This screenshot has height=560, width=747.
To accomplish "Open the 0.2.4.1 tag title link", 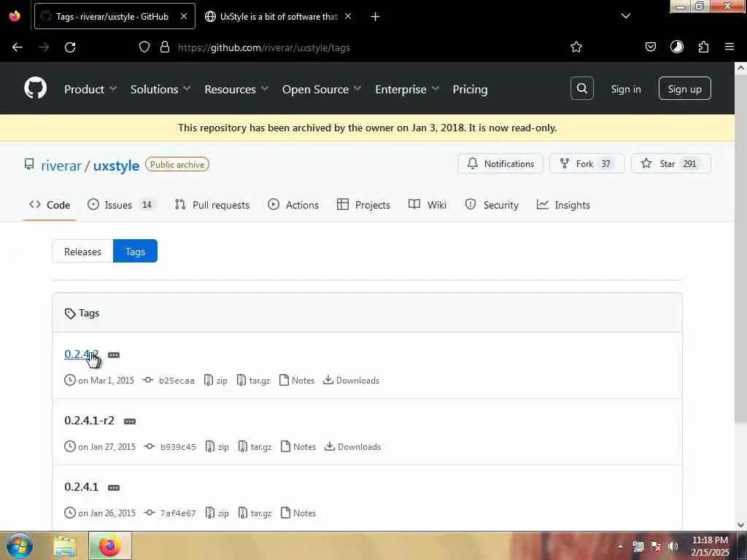I will [82, 486].
